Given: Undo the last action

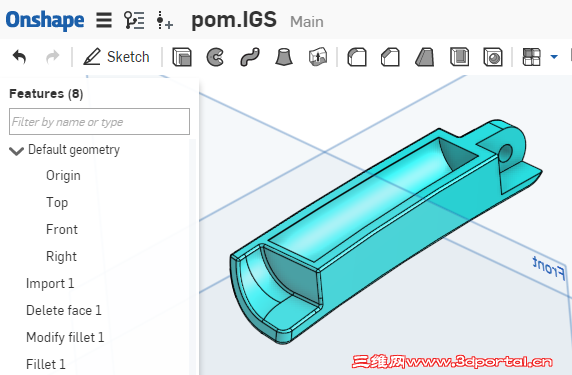Looking at the screenshot, I should 20,57.
